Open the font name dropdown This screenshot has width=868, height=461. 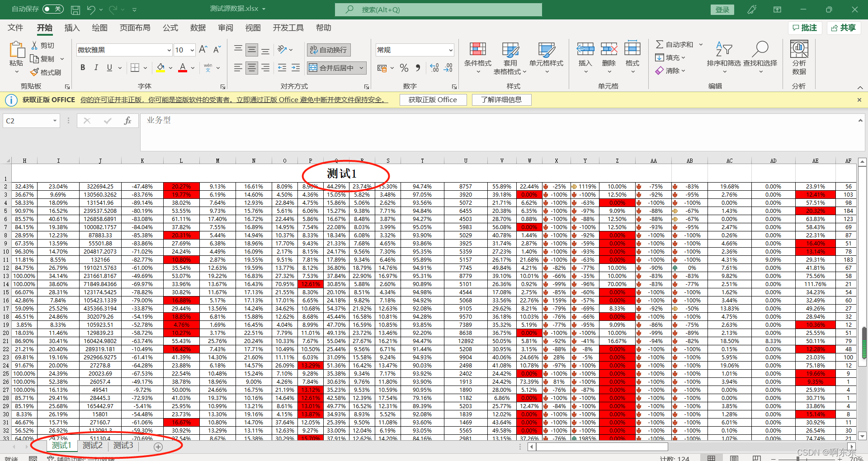pyautogui.click(x=169, y=50)
